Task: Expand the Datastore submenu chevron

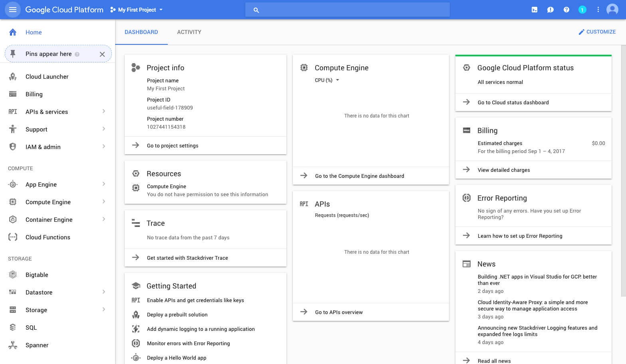Action: click(x=104, y=292)
